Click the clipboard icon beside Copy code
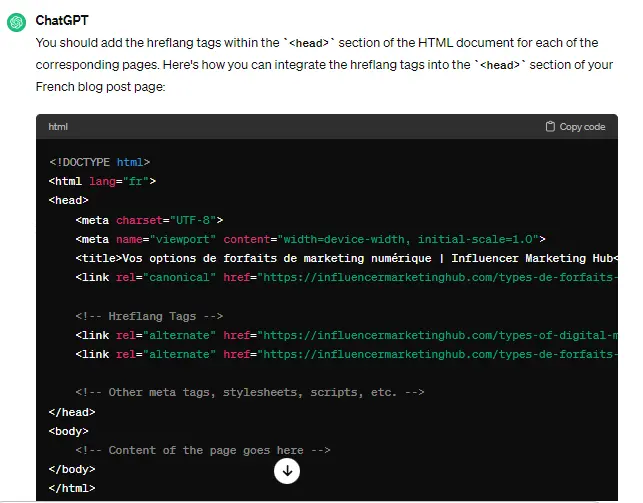This screenshot has height=503, width=643. click(x=550, y=127)
